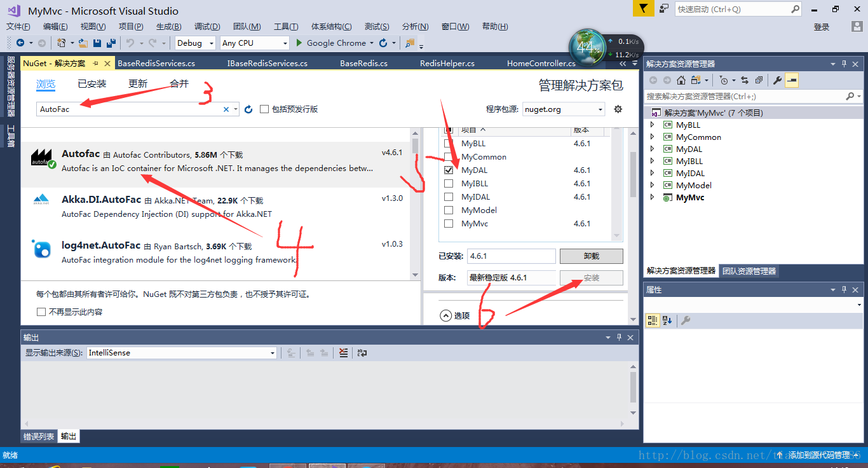
Task: Click the feedback flag icon in title bar
Action: [643, 9]
